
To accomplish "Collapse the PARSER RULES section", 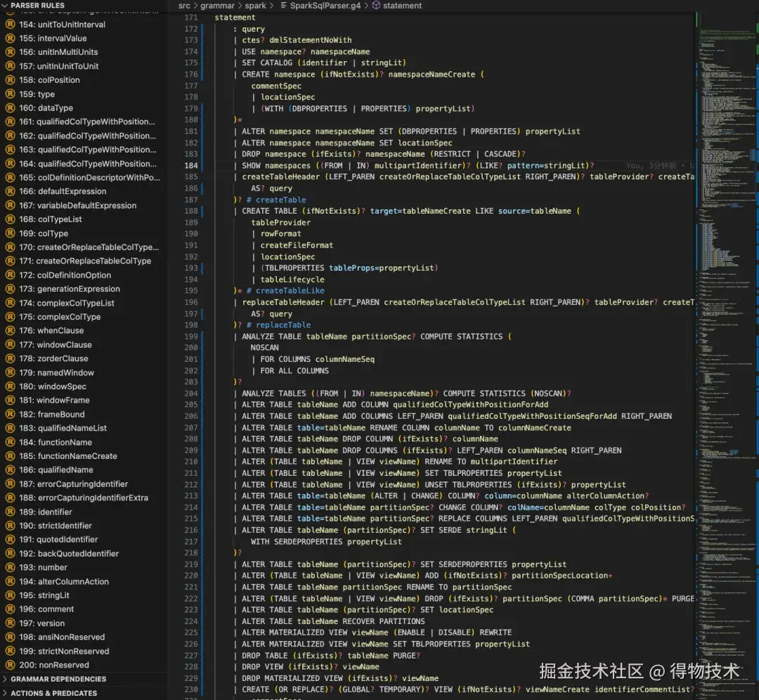I will tap(5, 6).
